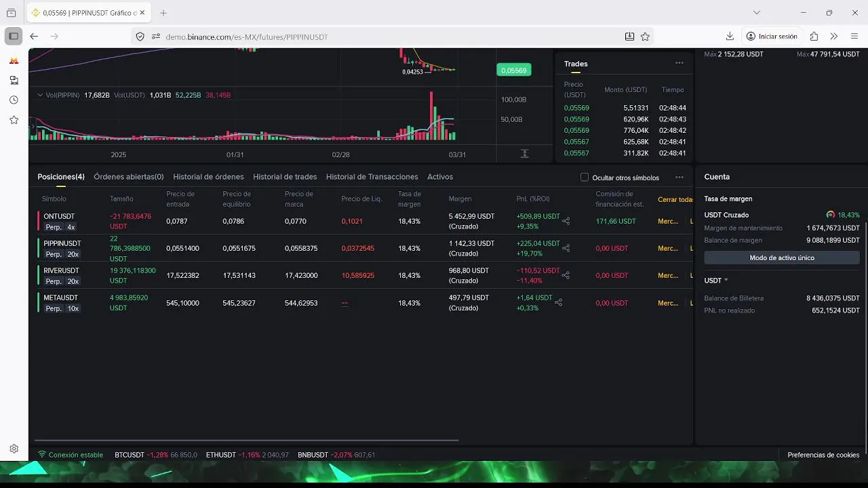Go back with the browser back arrow
Screen dimensions: 868x488
pyautogui.click(x=34, y=36)
